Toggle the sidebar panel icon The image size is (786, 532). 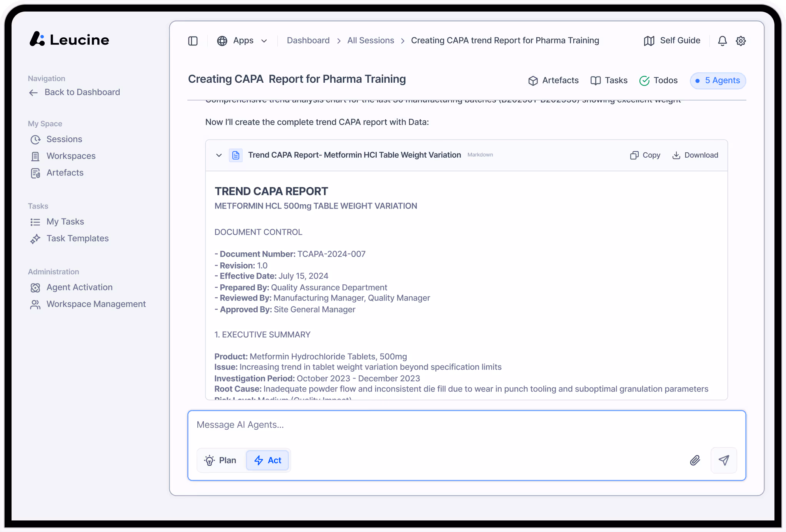[193, 41]
